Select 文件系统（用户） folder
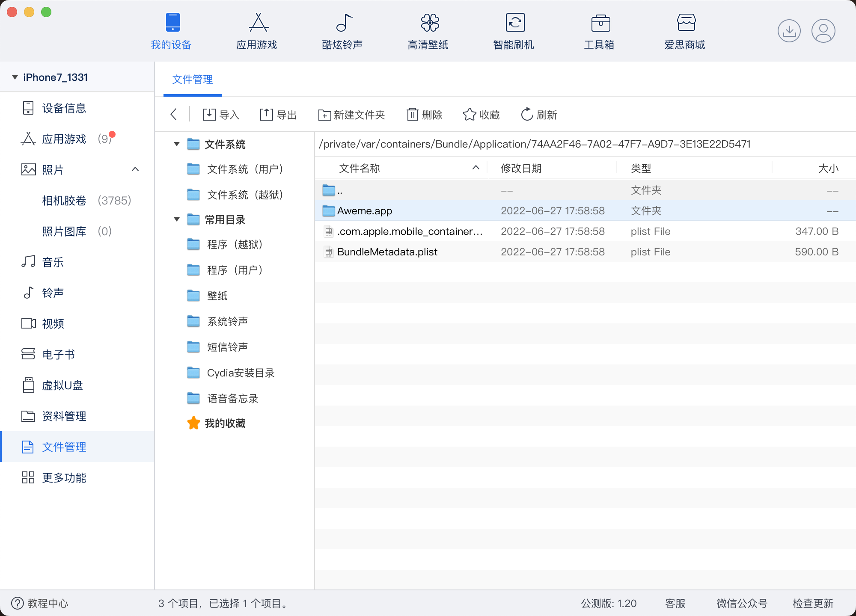Screen dimensions: 856x616 235,169
